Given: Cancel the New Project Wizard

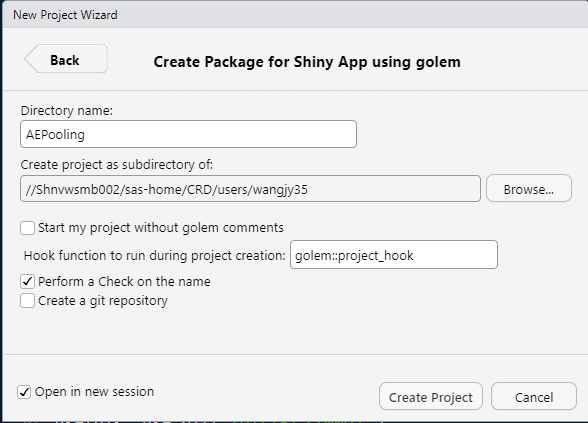Looking at the screenshot, I should tap(534, 396).
